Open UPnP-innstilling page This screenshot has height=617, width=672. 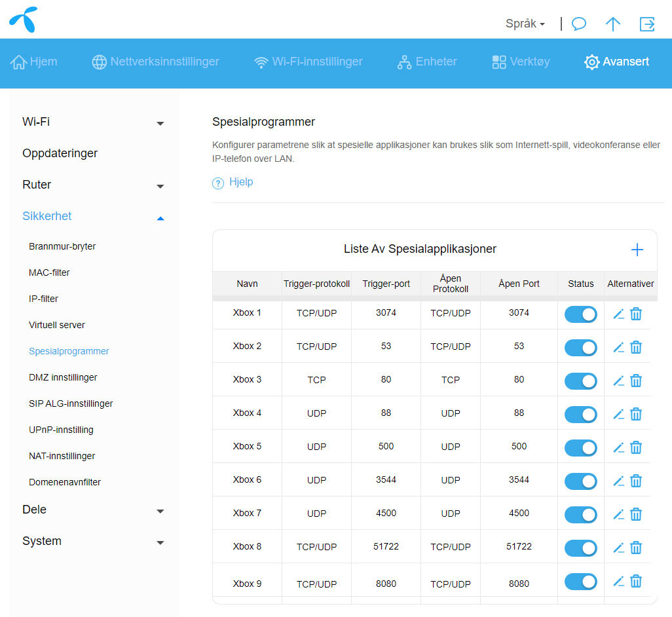62,430
